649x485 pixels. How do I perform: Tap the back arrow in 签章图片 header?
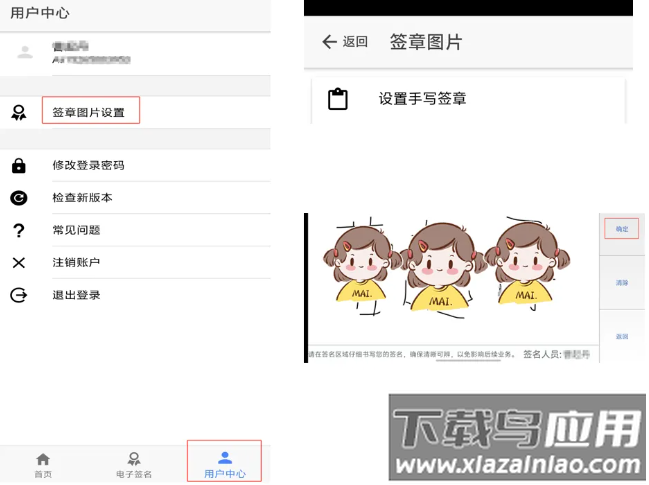click(329, 42)
